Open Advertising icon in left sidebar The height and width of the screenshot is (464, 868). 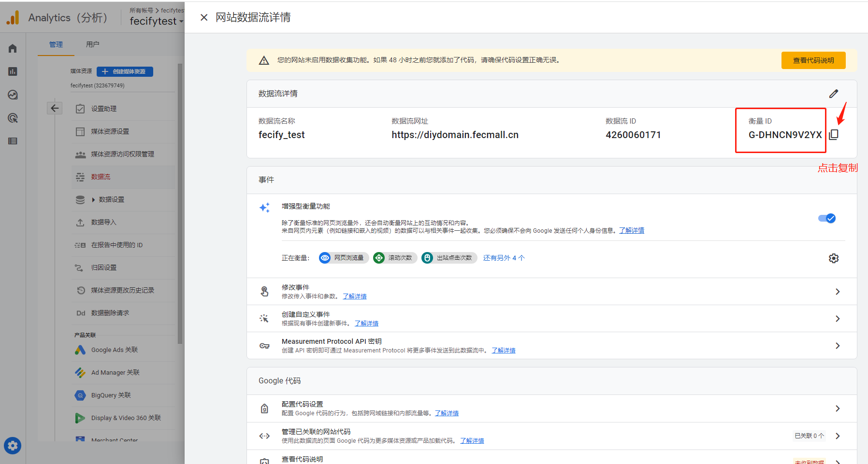pos(13,118)
